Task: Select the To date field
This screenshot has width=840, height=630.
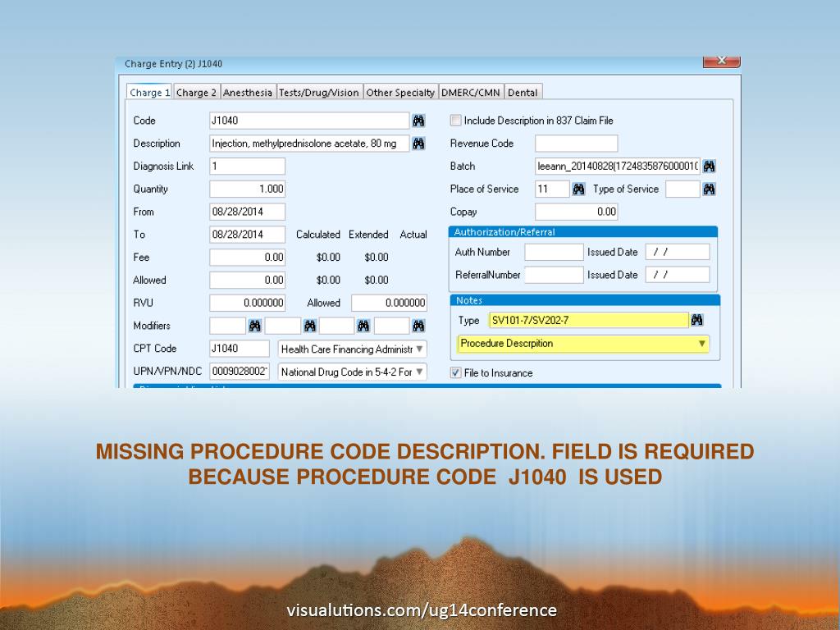Action: 247,235
